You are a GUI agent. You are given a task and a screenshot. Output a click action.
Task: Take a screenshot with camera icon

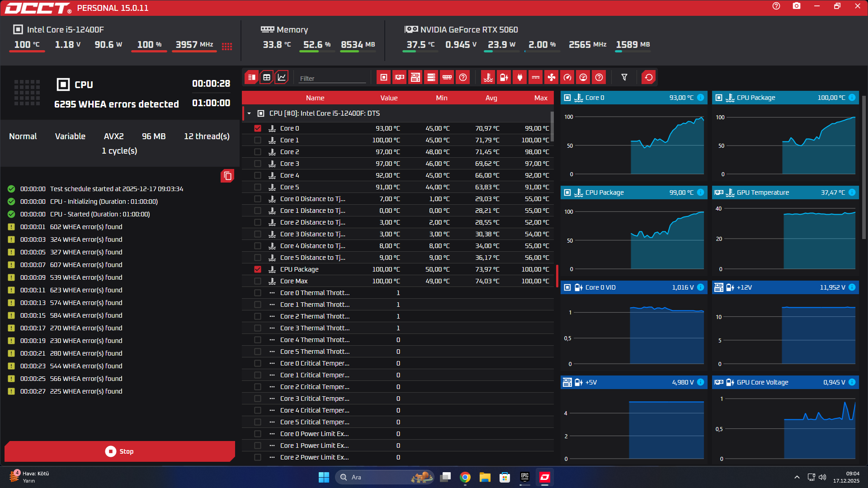(x=797, y=6)
